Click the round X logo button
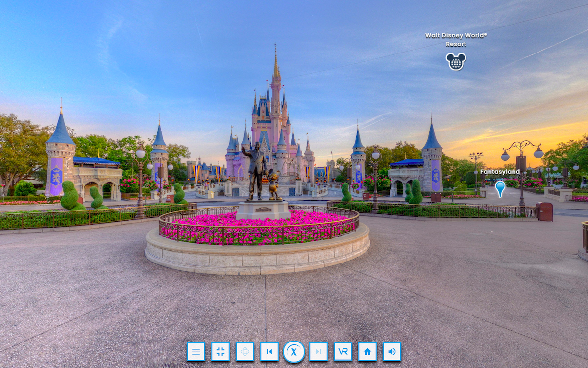This screenshot has height=368, width=588. coord(294,352)
